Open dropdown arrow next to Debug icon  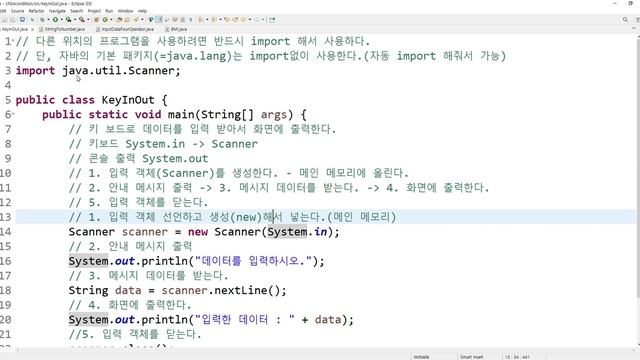point(49,20)
